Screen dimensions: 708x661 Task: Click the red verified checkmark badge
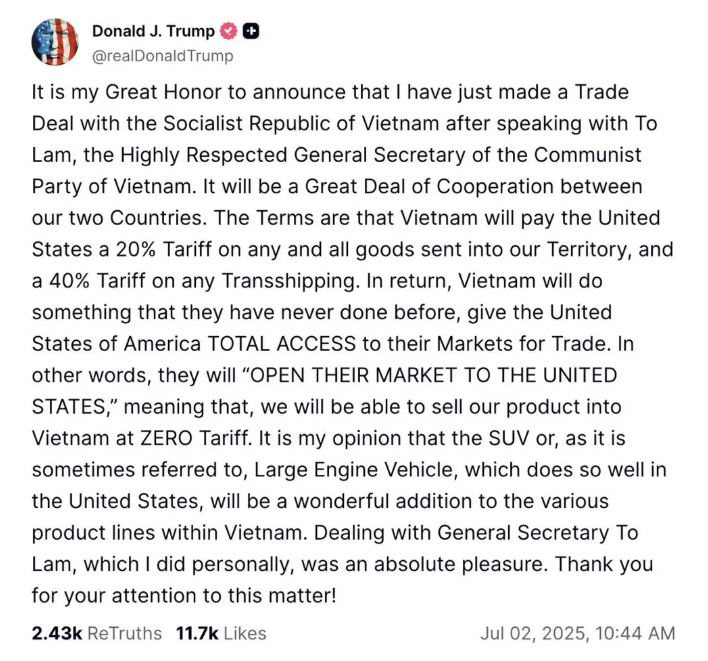pos(228,31)
